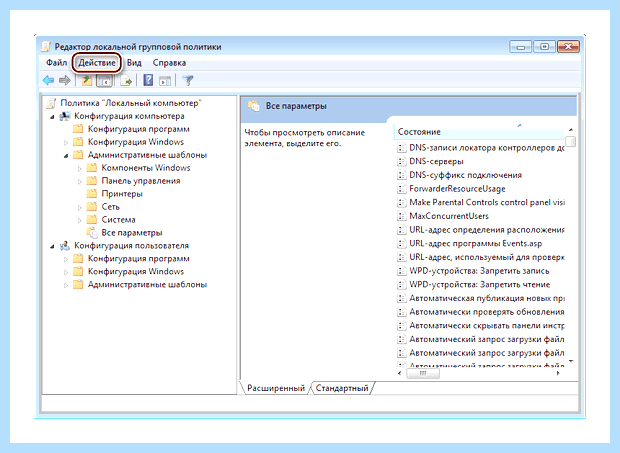Click the folder icon of Принтеры
620x453 pixels.
92,194
